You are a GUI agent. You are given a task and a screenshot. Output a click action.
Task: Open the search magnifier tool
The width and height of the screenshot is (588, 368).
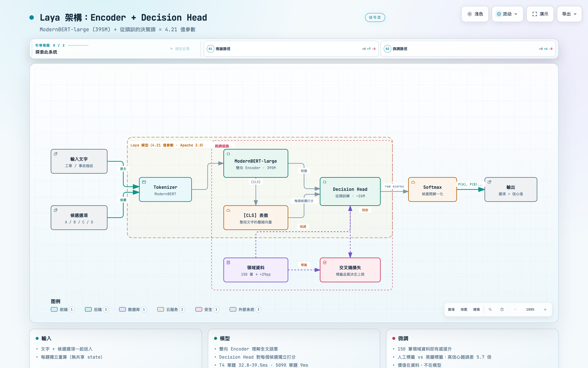(x=490, y=309)
